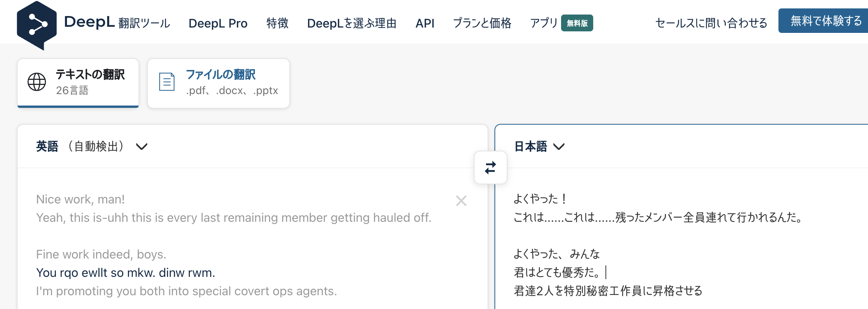Click source line starting 'Yeah, this is-uhh'
This screenshot has height=309, width=868.
[x=233, y=218]
